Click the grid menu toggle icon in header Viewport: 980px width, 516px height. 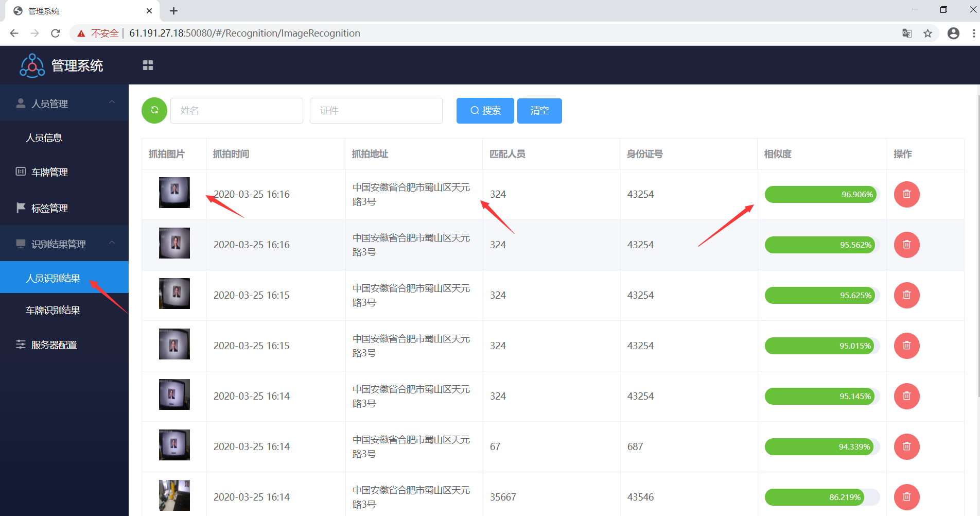point(148,65)
